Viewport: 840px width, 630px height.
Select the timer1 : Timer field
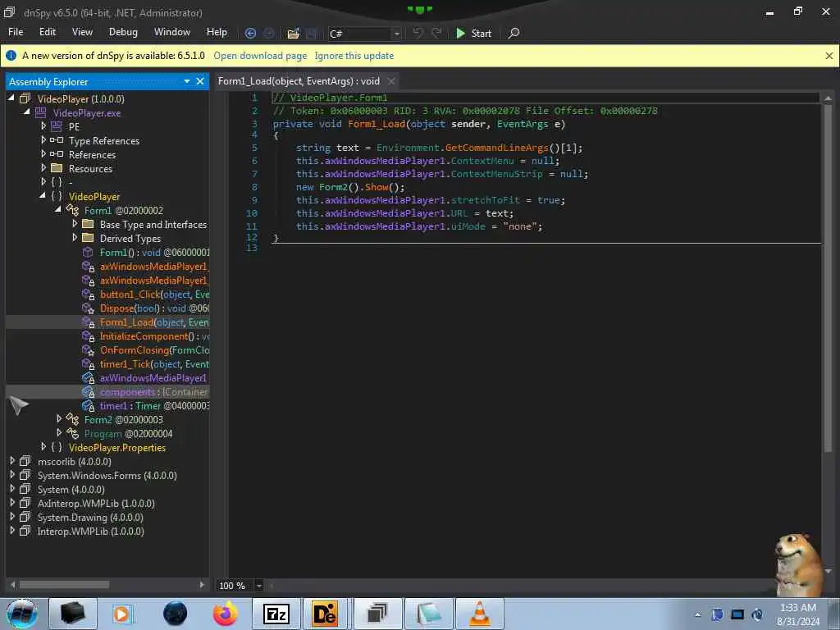(x=154, y=405)
